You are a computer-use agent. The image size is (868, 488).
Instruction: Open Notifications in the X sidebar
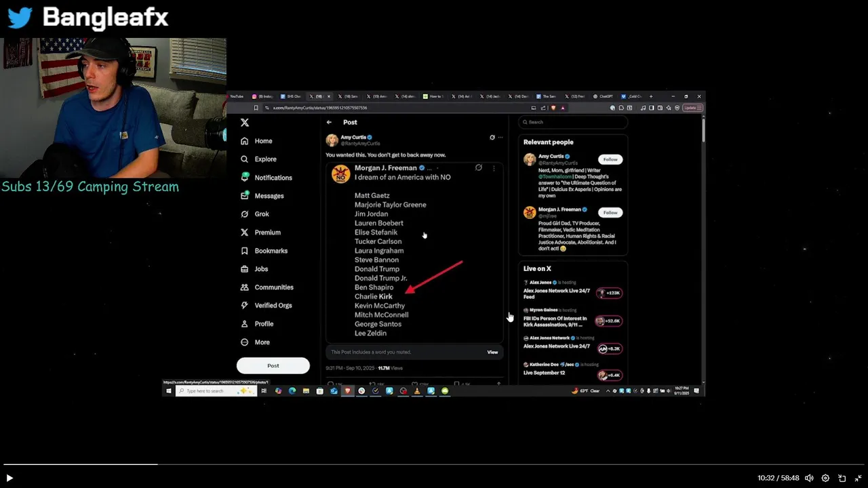[266, 178]
